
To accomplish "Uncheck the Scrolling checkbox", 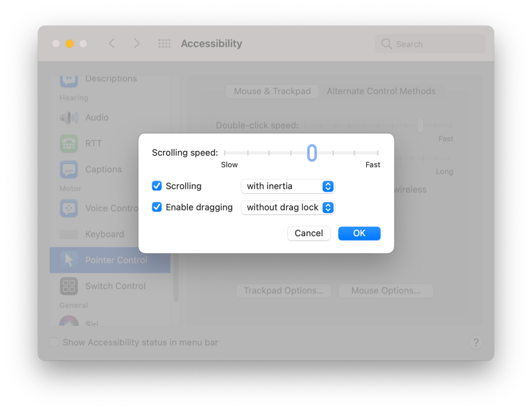I will (x=157, y=186).
